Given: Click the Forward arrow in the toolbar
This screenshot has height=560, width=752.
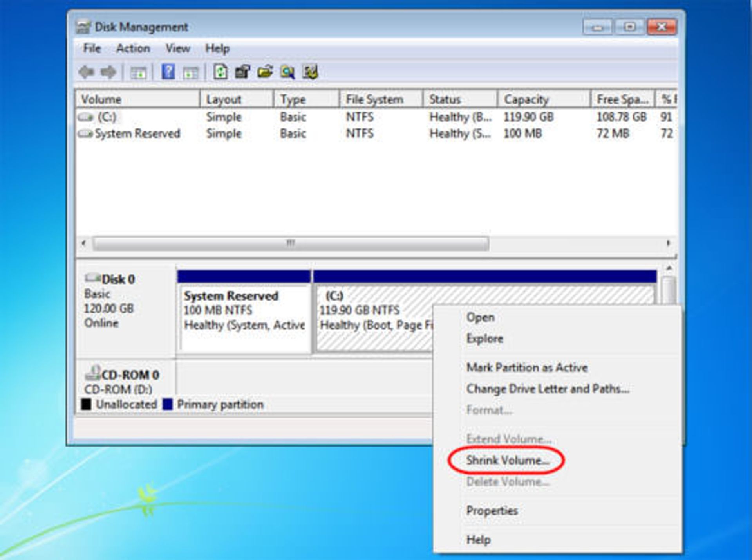Looking at the screenshot, I should coord(108,72).
